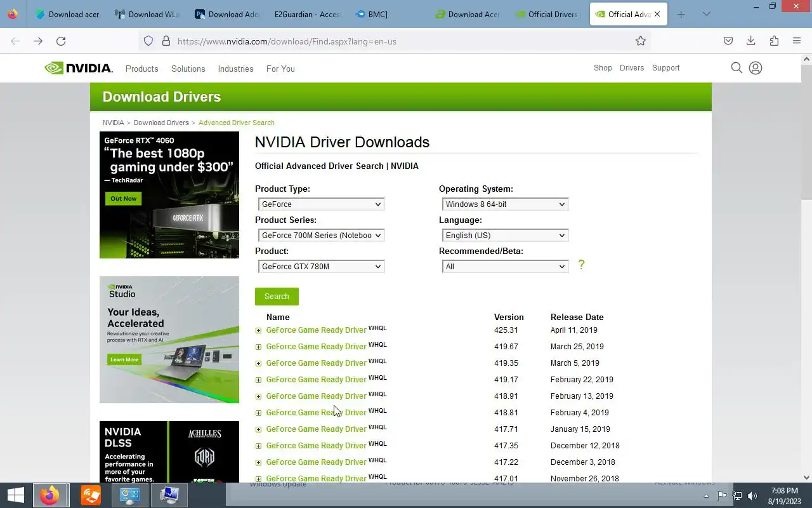Switch to the Official Drivers tab

547,14
